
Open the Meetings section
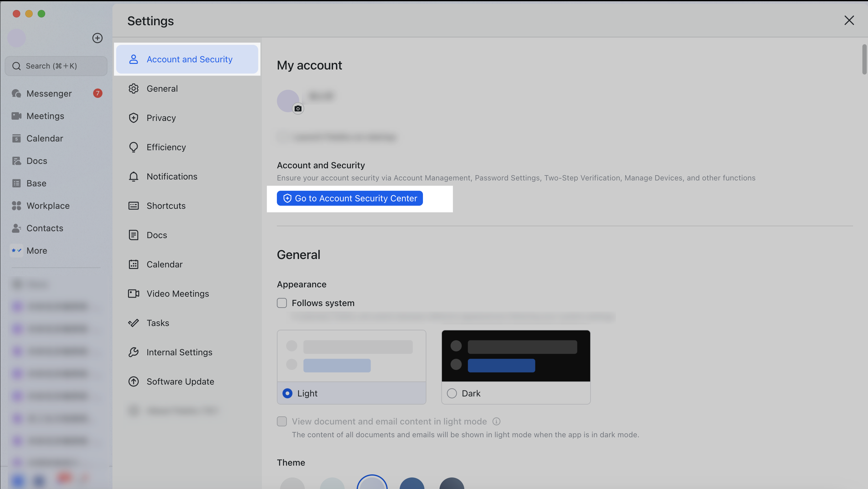(45, 116)
